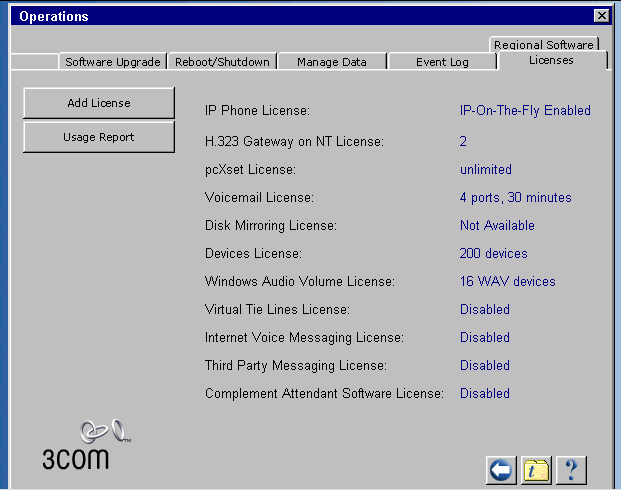The height and width of the screenshot is (490, 621).
Task: Open the Regional Software tab
Action: pyautogui.click(x=544, y=45)
